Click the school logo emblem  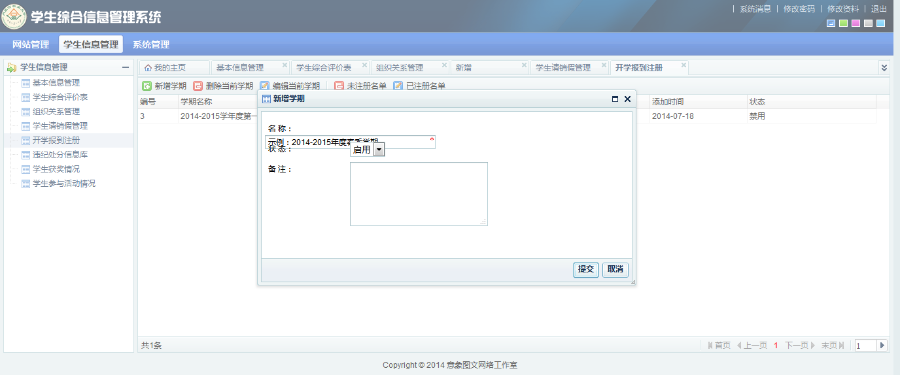pyautogui.click(x=14, y=17)
